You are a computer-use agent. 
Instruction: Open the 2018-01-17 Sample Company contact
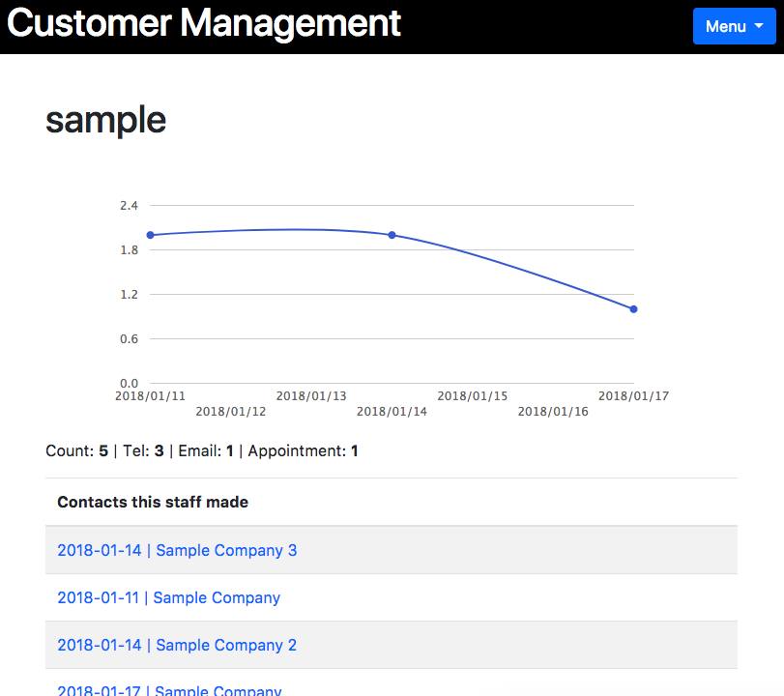(169, 690)
